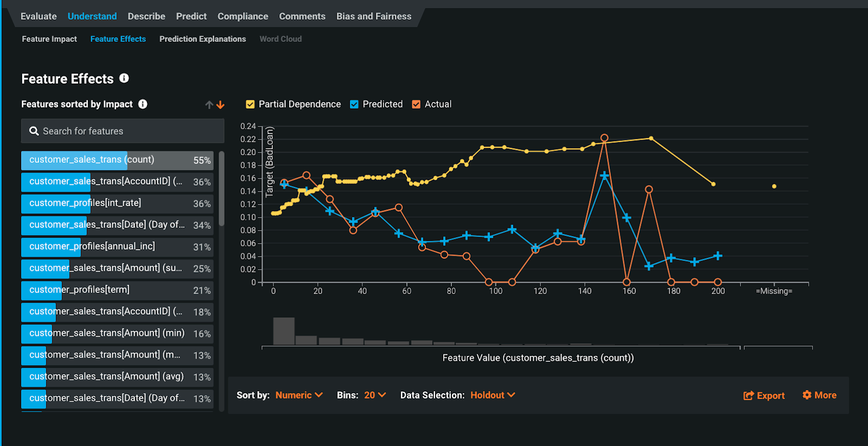Toggle the Actual series checkbox

click(x=416, y=104)
